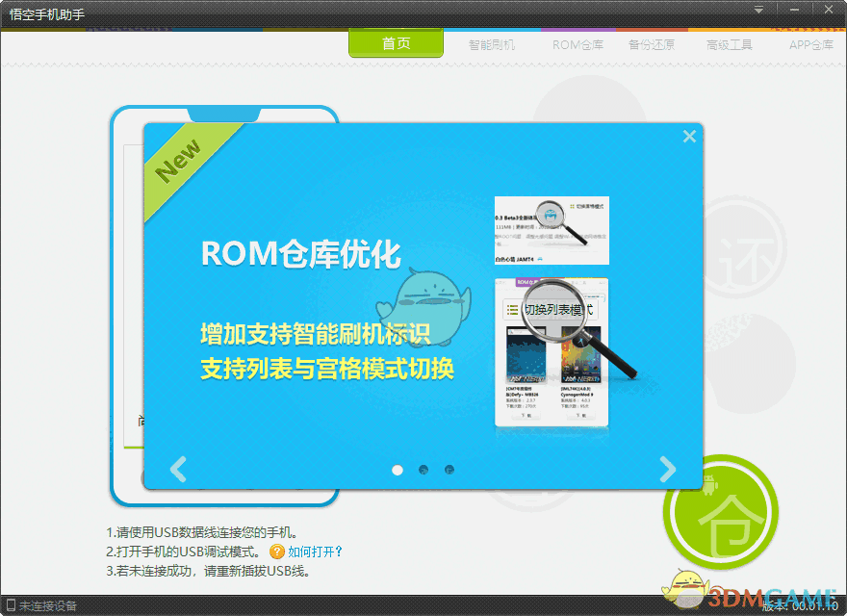Click the green 仓 warehouse circle button
847x616 pixels.
(721, 512)
